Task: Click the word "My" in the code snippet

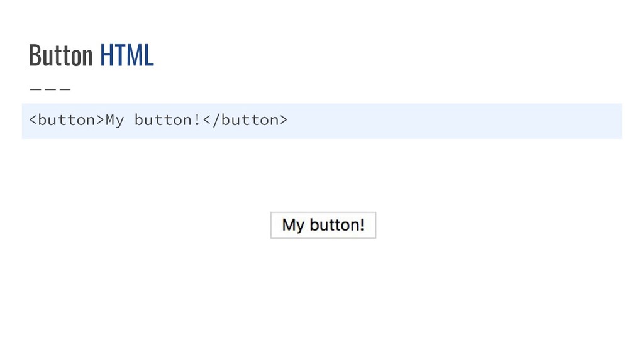Action: (x=115, y=120)
